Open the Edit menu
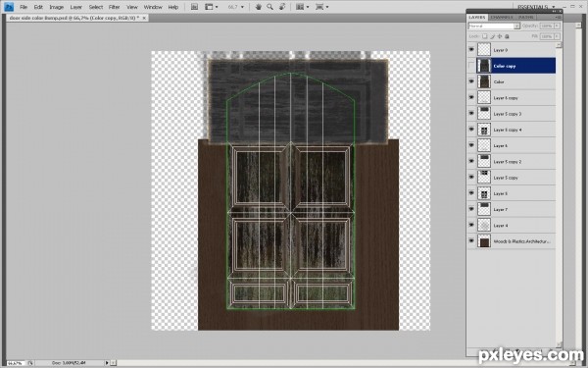This screenshot has width=588, height=368. click(38, 7)
